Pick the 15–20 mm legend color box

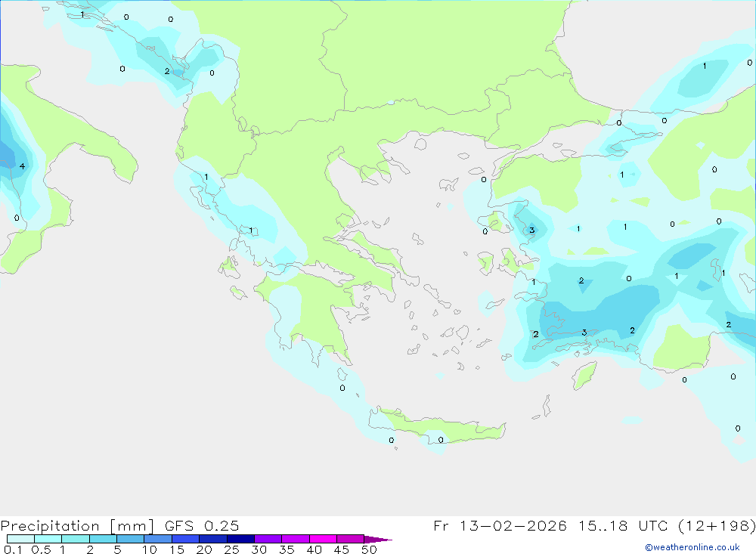pyautogui.click(x=186, y=539)
